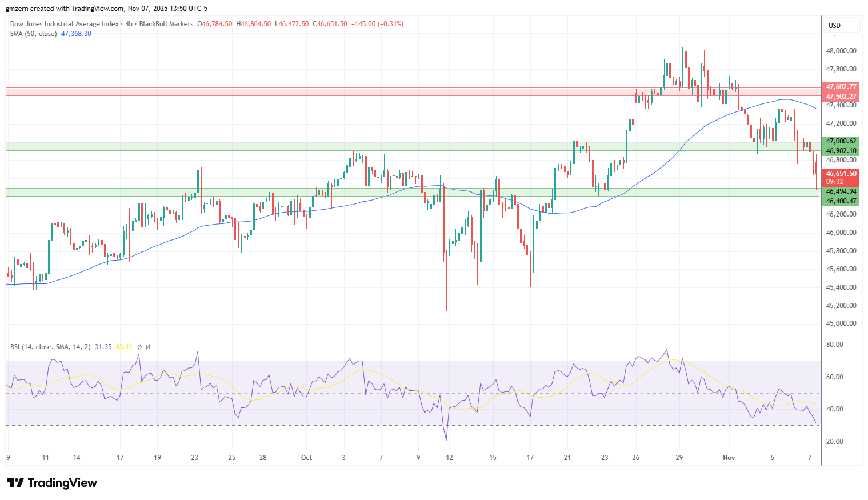Click the 12 date label on the time axis
Image resolution: width=868 pixels, height=500 pixels.
(449, 458)
